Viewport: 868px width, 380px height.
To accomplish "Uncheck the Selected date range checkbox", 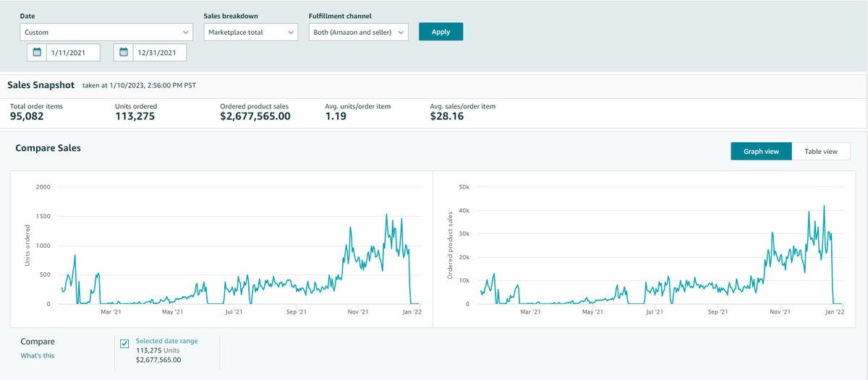I will [x=124, y=344].
